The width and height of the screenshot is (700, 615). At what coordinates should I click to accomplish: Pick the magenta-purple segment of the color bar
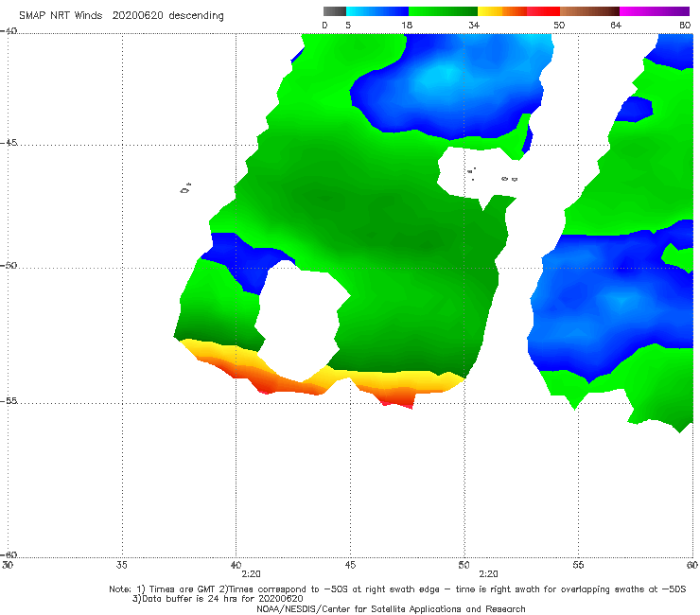pyautogui.click(x=655, y=11)
